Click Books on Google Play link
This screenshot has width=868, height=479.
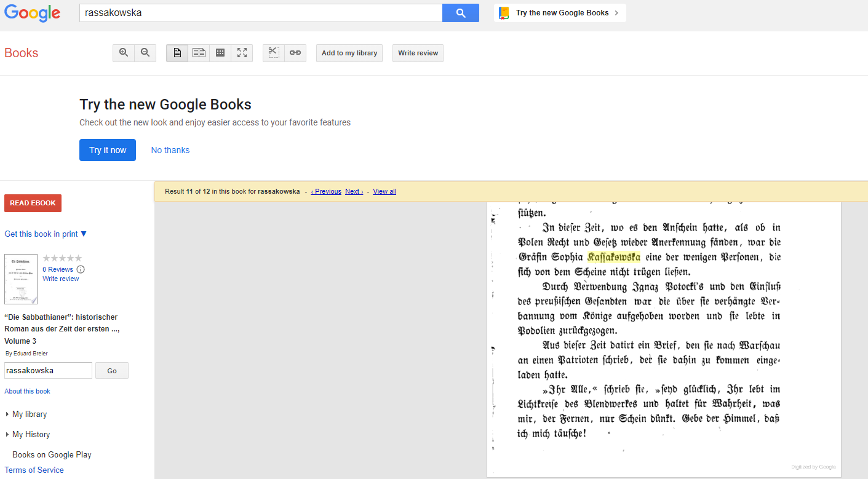coord(52,454)
